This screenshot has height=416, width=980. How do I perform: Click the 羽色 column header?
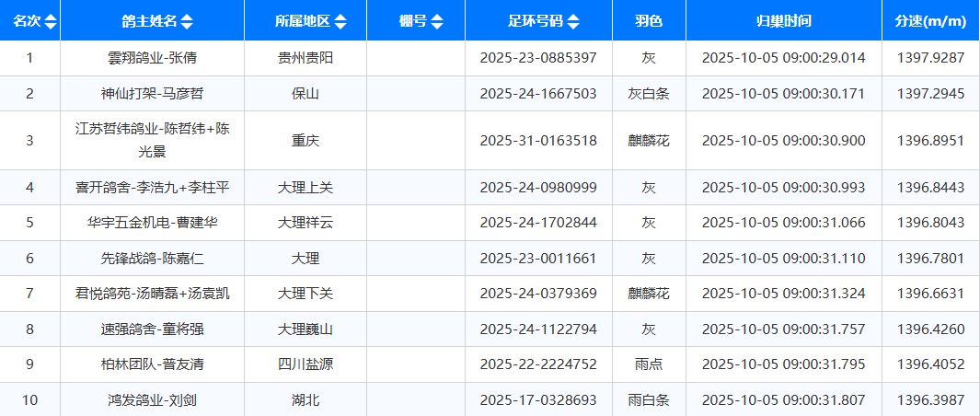coord(649,21)
